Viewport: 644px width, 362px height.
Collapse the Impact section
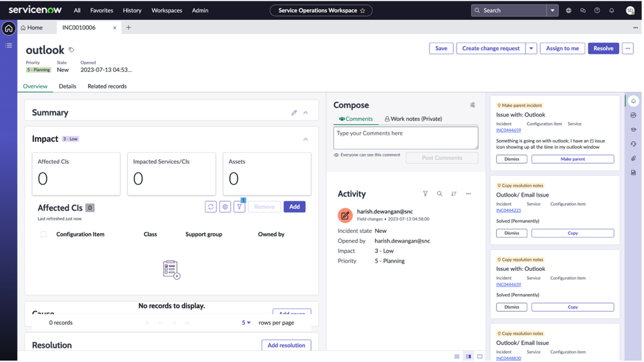tap(306, 139)
